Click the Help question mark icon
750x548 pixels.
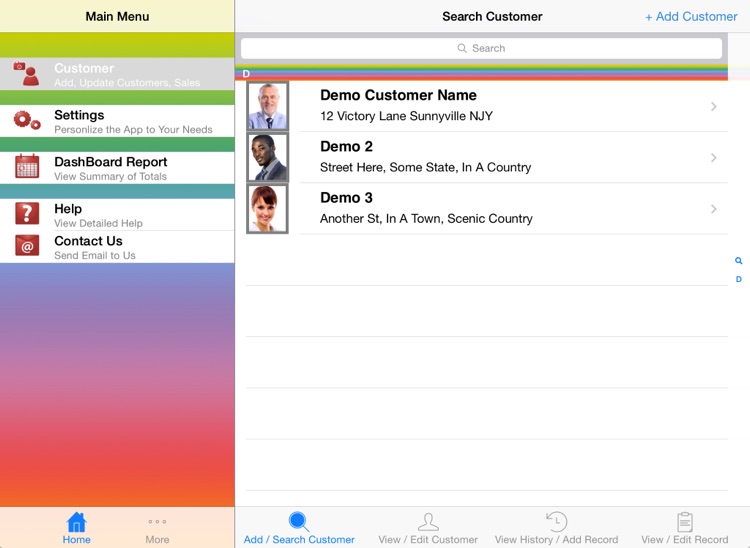[27, 213]
